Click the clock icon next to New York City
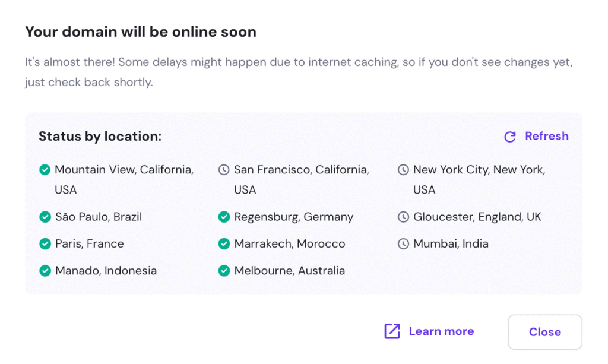This screenshot has width=608, height=364. tap(403, 169)
